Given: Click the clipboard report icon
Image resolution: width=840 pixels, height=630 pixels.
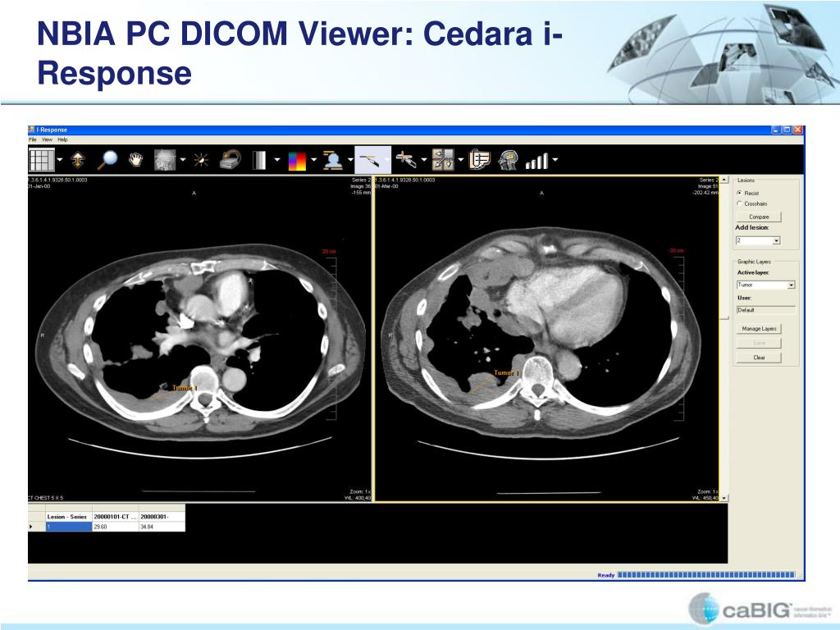Looking at the screenshot, I should (479, 160).
